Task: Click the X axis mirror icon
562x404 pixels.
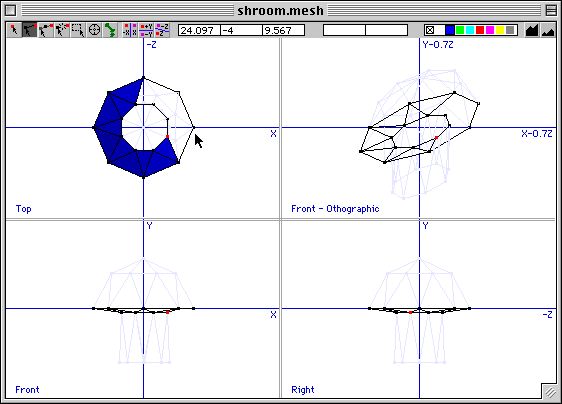Action: coord(130,30)
